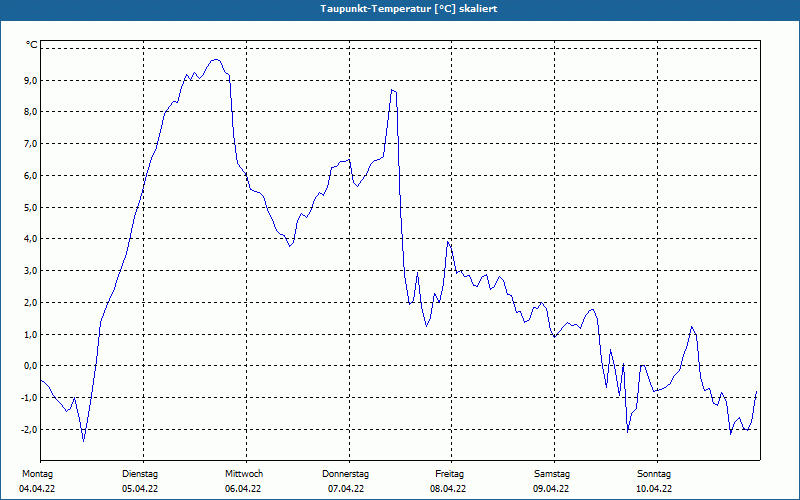Click the 6,0 y-axis value
The image size is (800, 500).
click(x=30, y=176)
